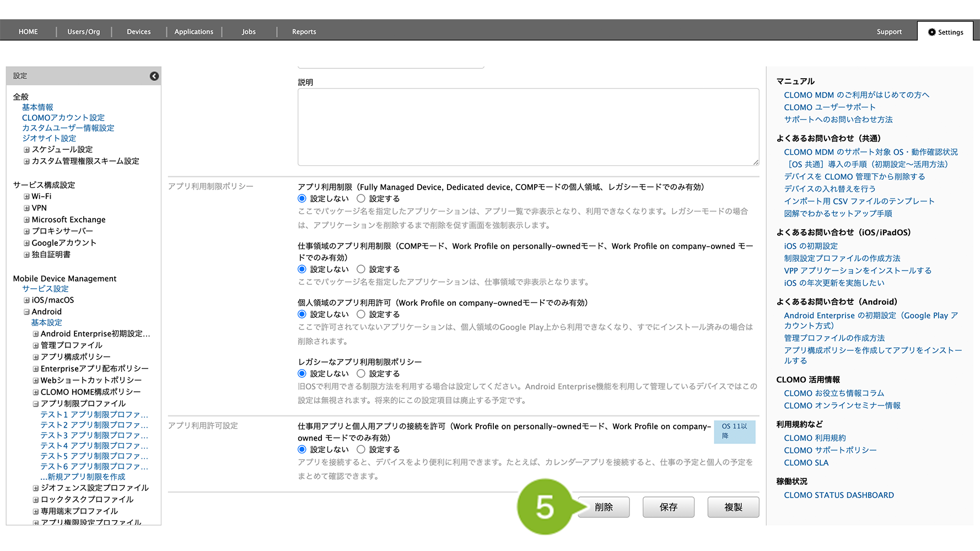Expand the Googleアカウント plus icon
This screenshot has width=980, height=551.
click(x=26, y=243)
